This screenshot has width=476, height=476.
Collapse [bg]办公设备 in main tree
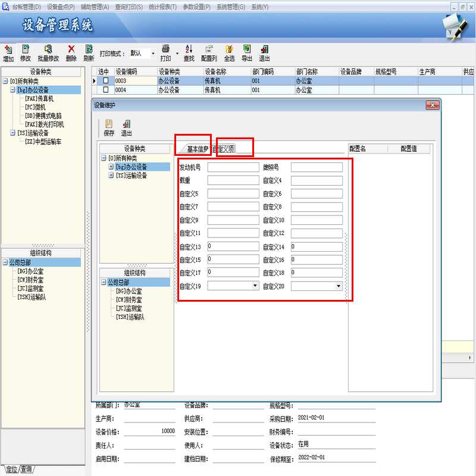click(x=12, y=90)
